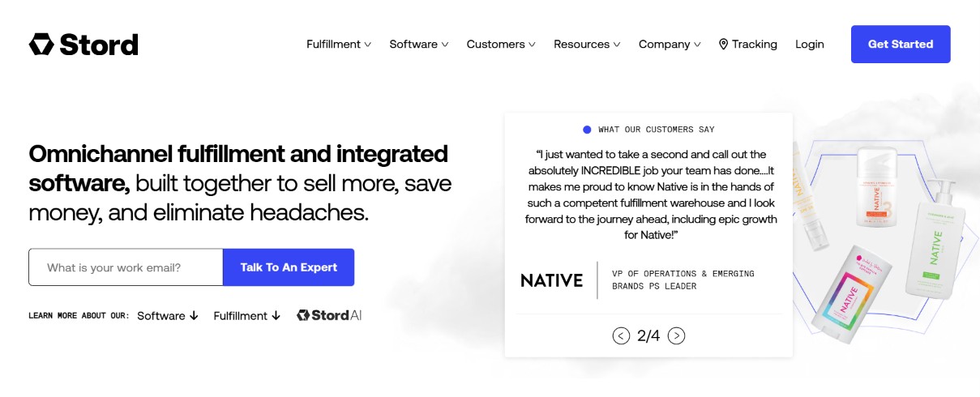Jump to Fulfillment section link below form
980x397 pixels.
(247, 316)
